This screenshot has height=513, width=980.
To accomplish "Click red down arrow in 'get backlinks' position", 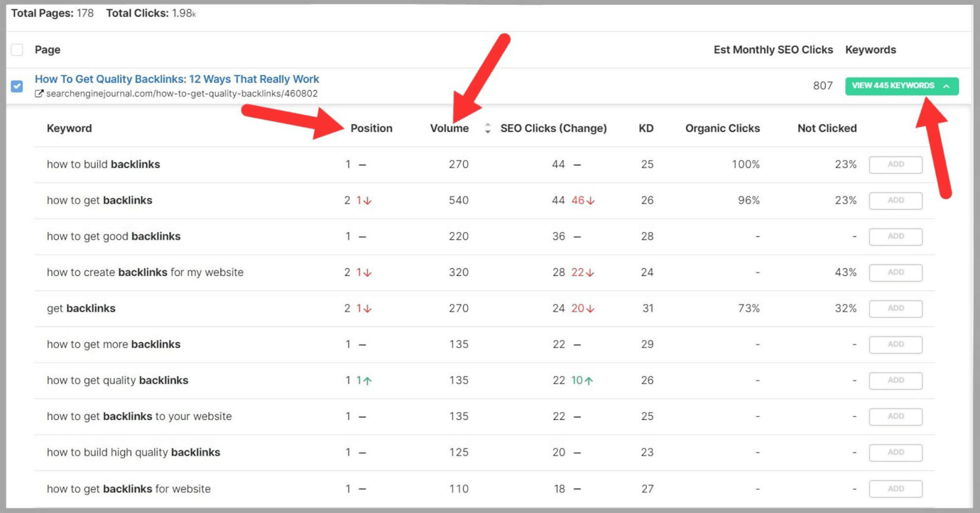I will tap(367, 309).
